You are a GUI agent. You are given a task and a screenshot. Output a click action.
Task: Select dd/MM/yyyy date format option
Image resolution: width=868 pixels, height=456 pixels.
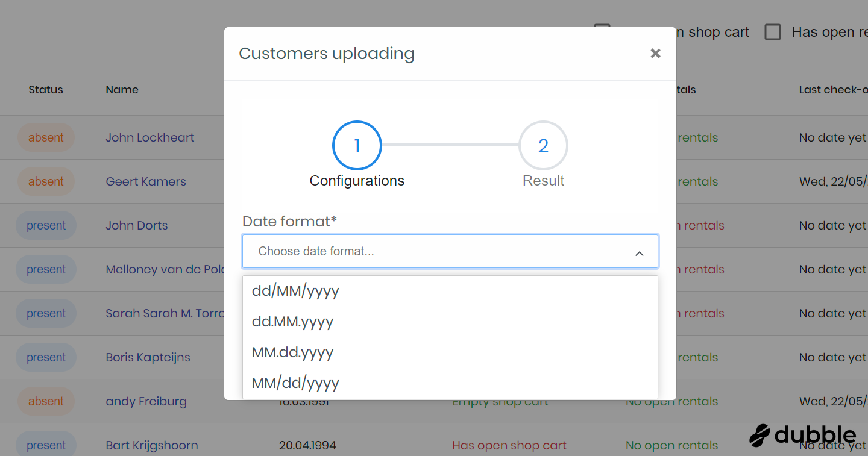tap(295, 292)
